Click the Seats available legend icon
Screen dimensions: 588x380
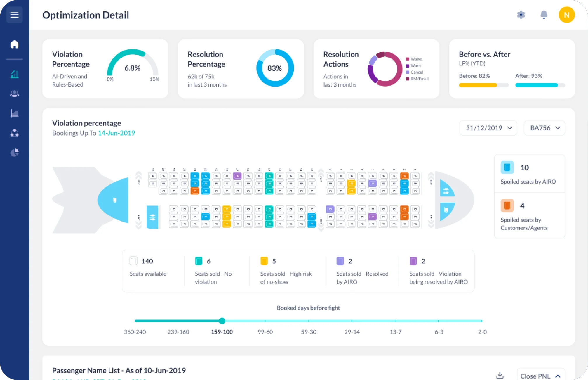click(133, 261)
